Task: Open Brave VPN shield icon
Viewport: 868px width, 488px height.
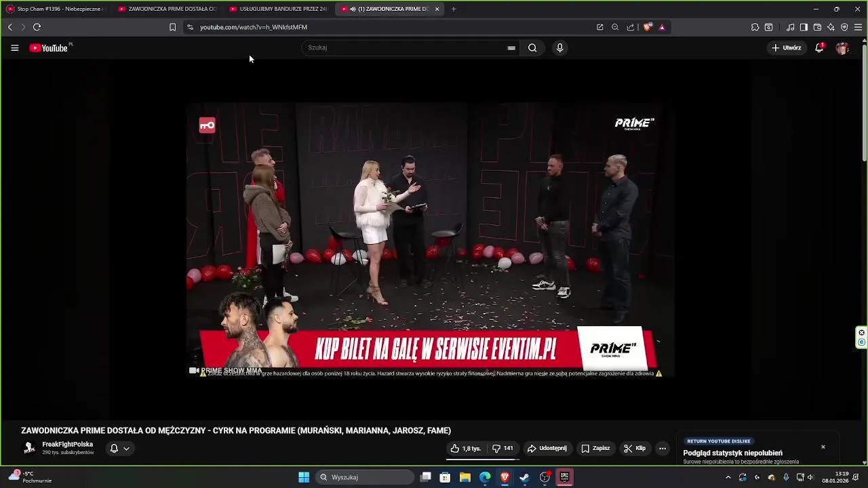Action: 844,27
